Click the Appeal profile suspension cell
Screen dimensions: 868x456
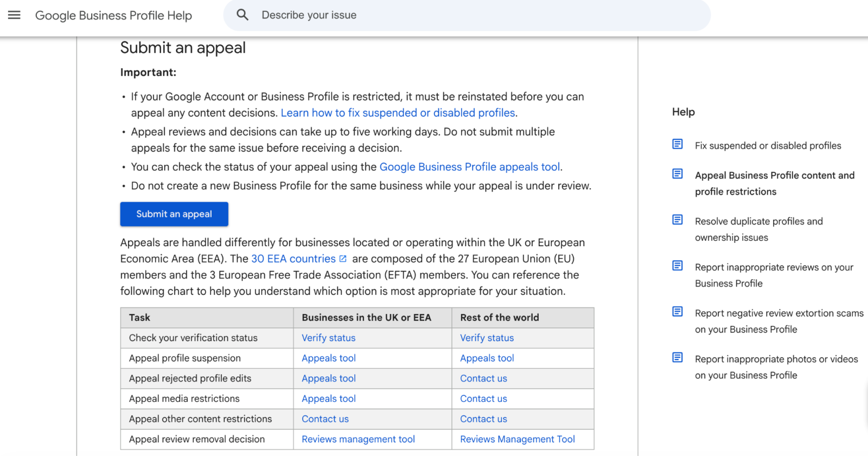pyautogui.click(x=207, y=358)
